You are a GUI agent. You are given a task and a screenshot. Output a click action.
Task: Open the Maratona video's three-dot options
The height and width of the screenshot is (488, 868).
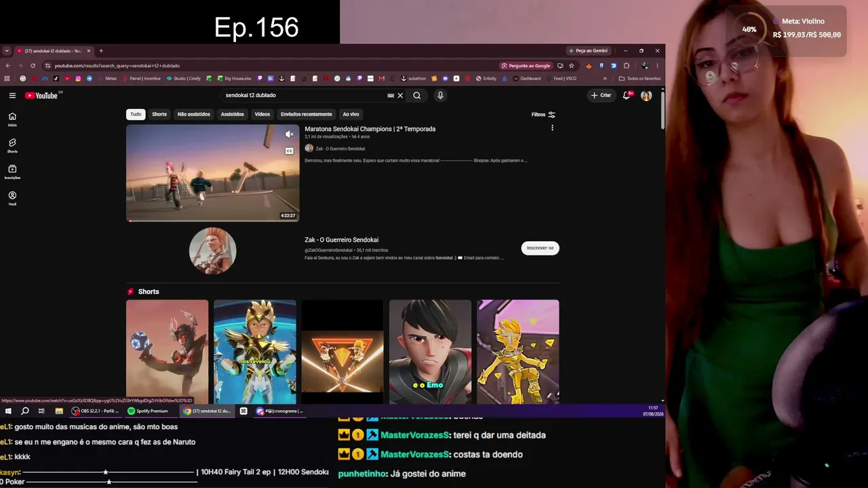coord(552,128)
